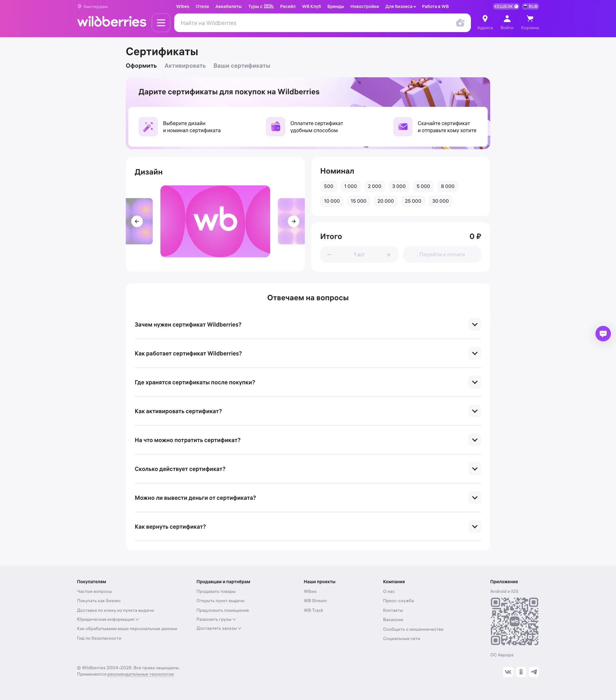Expand "Как вернуть сертификат?" question
This screenshot has height=700, width=616.
pyautogui.click(x=308, y=526)
